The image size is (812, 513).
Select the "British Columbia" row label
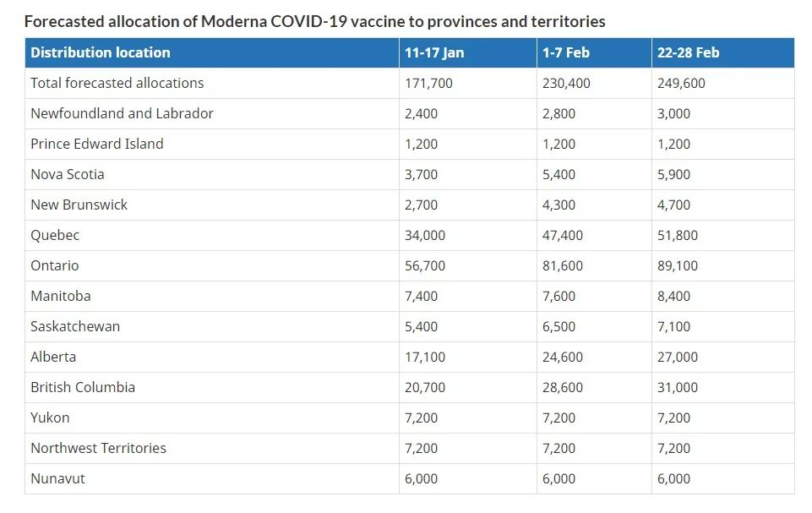[83, 387]
